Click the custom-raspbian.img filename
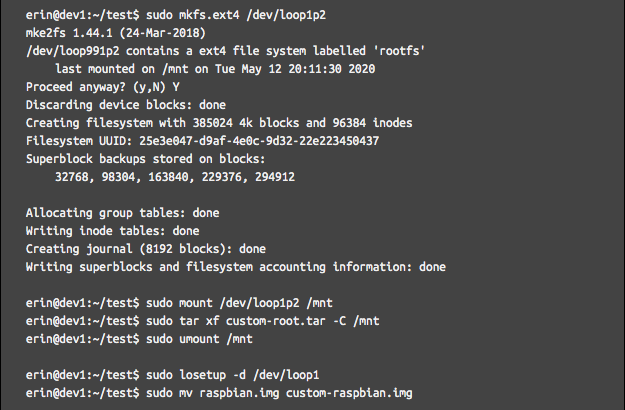 coord(349,393)
